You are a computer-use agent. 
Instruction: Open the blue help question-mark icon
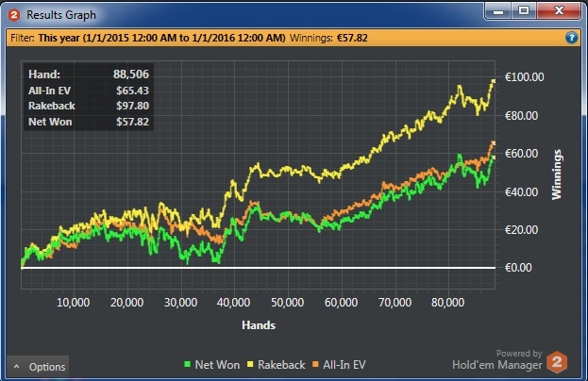(x=571, y=38)
